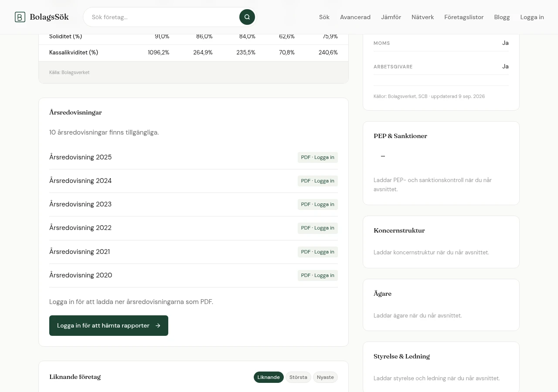Open the Sök menu item
The width and height of the screenshot is (558, 392).
pyautogui.click(x=324, y=17)
